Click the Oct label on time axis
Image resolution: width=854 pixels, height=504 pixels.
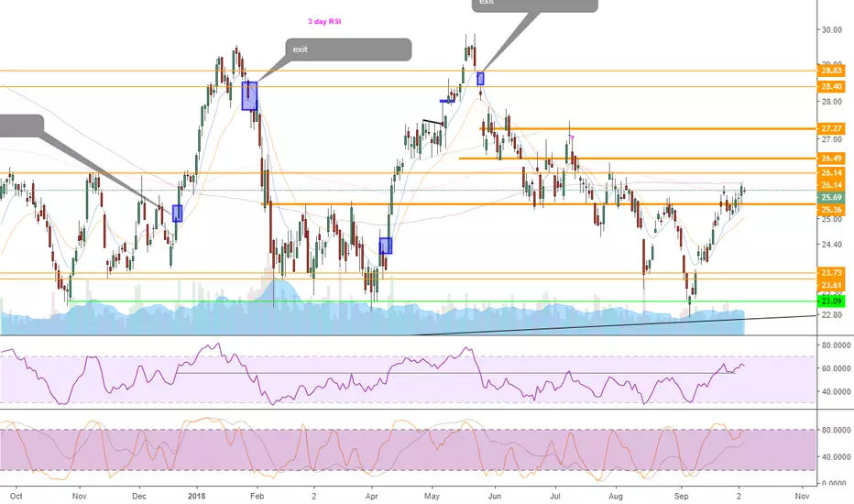(16, 497)
